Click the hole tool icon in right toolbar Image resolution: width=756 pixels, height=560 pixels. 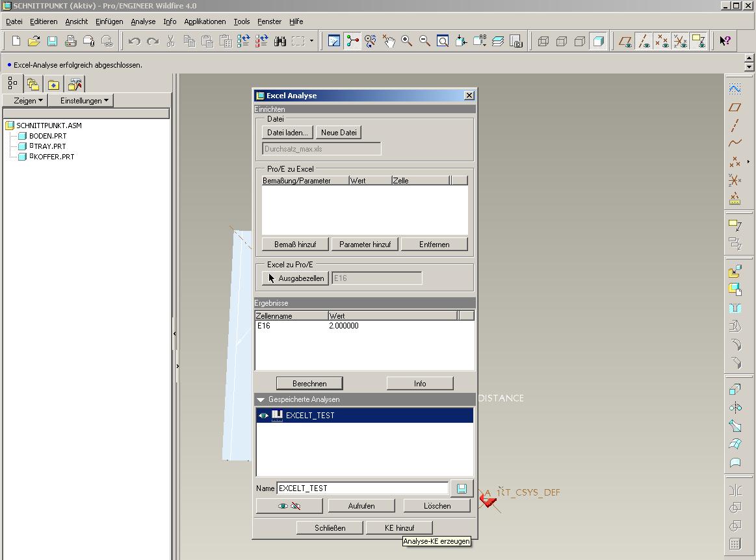[x=735, y=308]
